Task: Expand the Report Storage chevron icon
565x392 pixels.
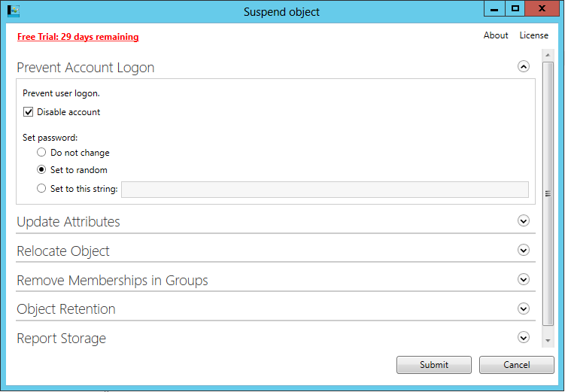Action: (x=523, y=338)
